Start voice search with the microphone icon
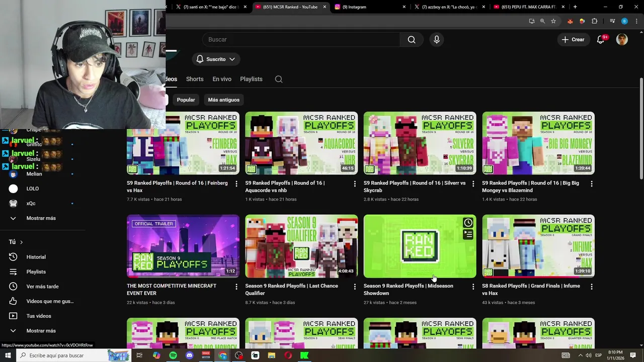 (436, 40)
